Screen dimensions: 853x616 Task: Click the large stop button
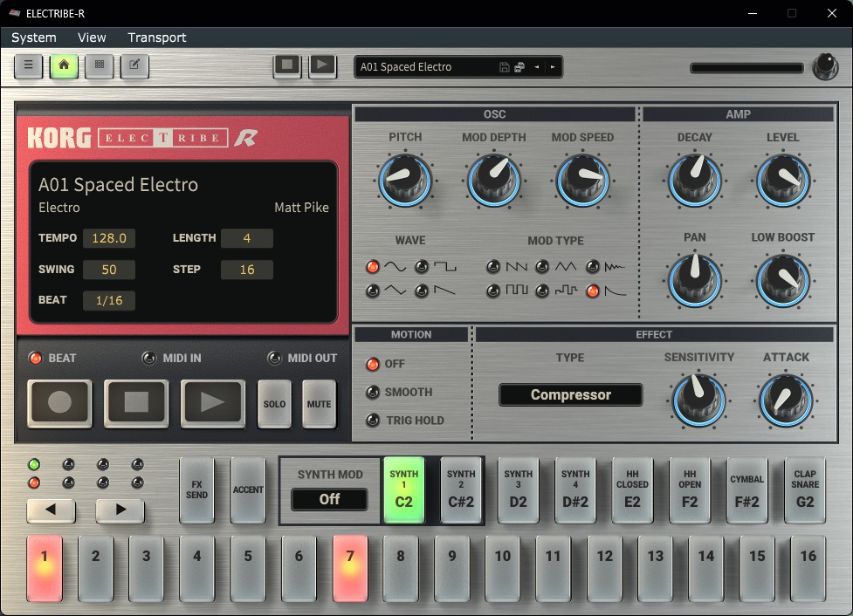136,403
